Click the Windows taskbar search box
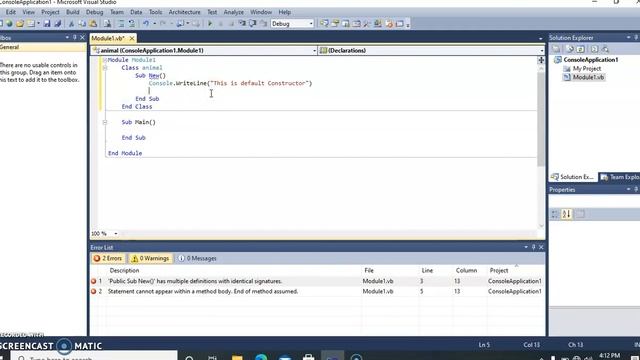This screenshot has height=360, width=640. [94, 356]
